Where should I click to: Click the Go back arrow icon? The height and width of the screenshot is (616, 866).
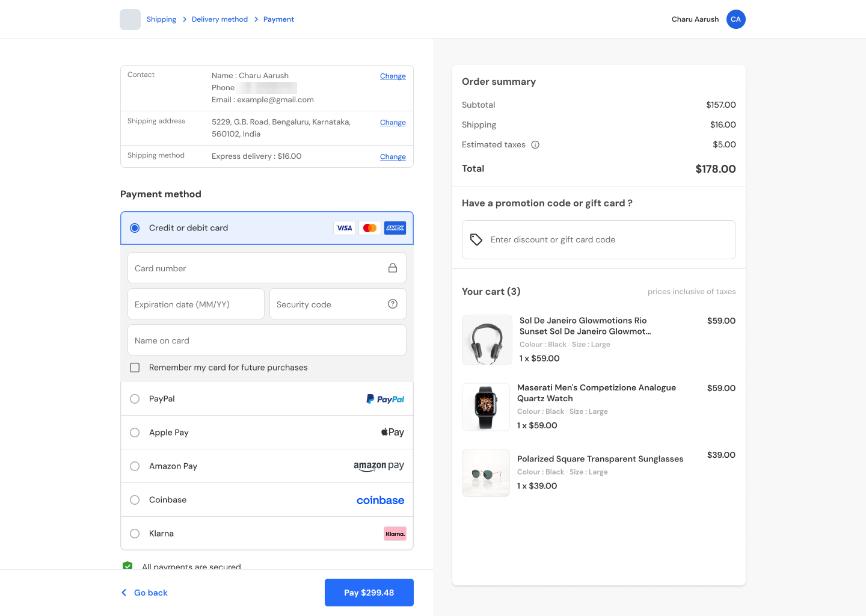(x=124, y=593)
